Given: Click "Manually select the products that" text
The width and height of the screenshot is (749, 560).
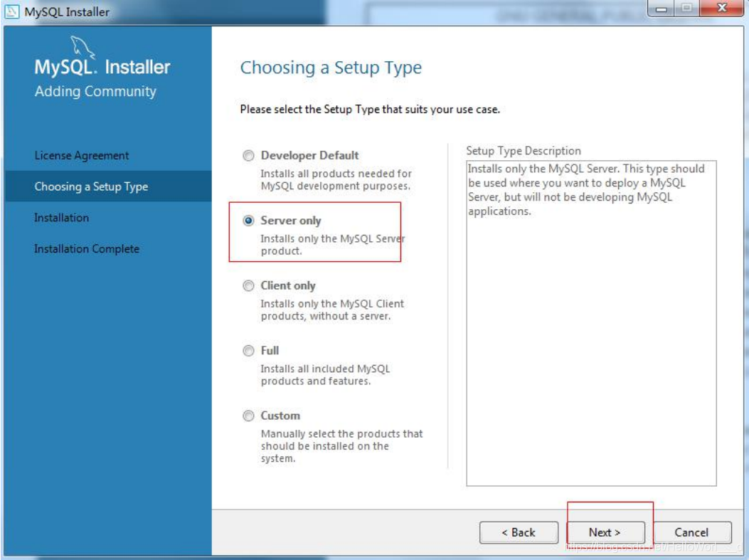Looking at the screenshot, I should coord(342,434).
